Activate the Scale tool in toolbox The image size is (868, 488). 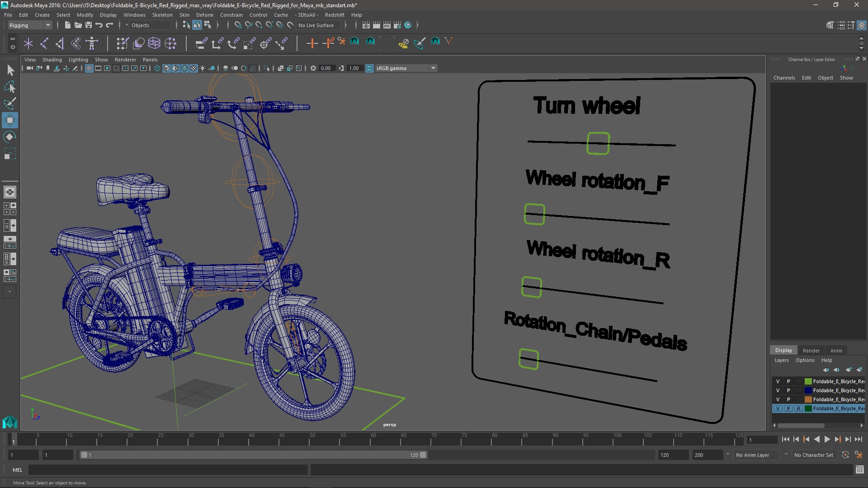click(10, 154)
